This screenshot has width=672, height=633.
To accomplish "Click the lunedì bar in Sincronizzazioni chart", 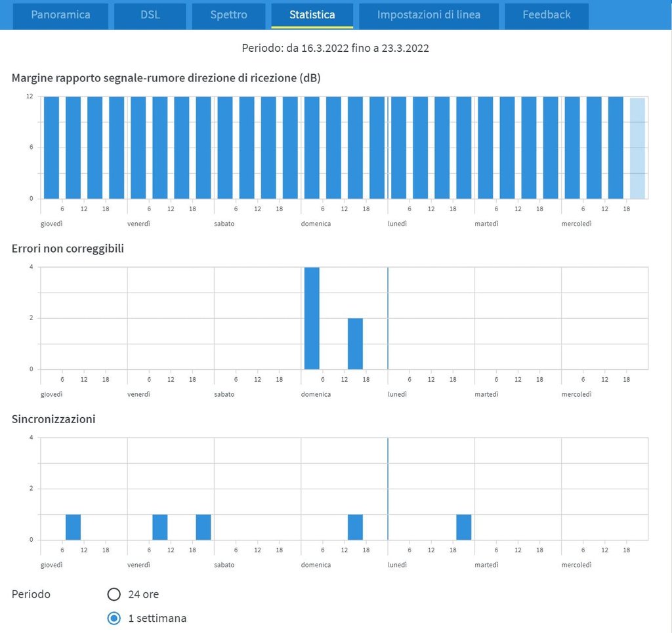I will click(x=463, y=527).
